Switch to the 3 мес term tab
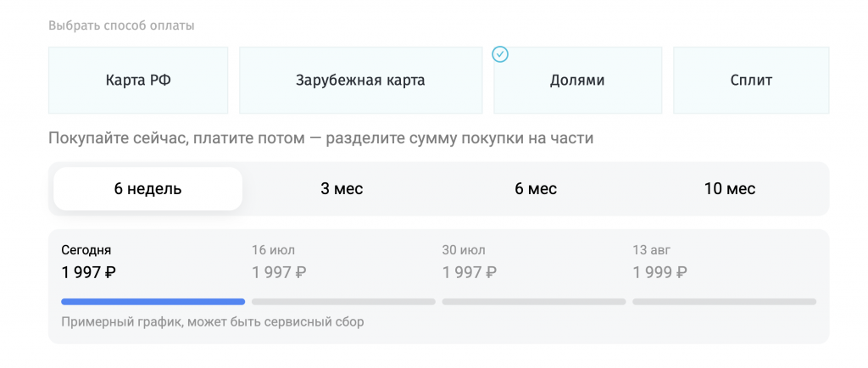Image resolution: width=868 pixels, height=368 pixels. [342, 189]
